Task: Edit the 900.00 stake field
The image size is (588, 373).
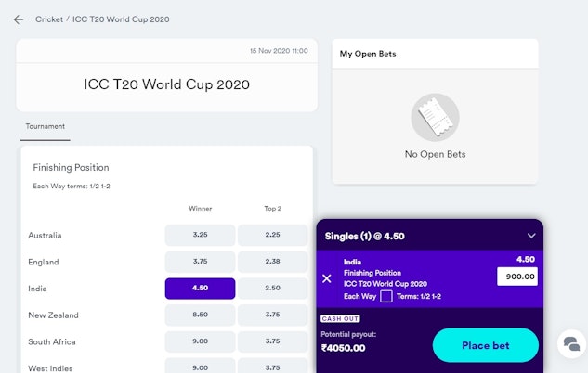Action: [x=517, y=277]
